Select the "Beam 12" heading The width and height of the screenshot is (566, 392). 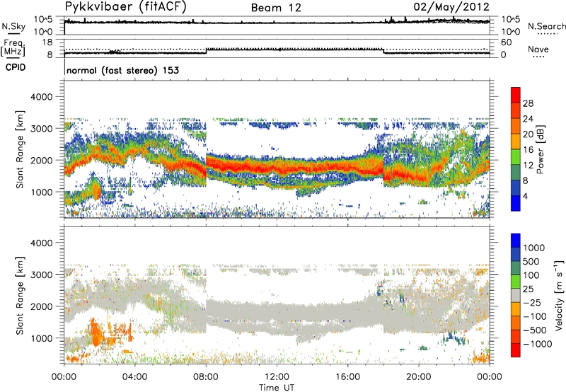pos(276,8)
